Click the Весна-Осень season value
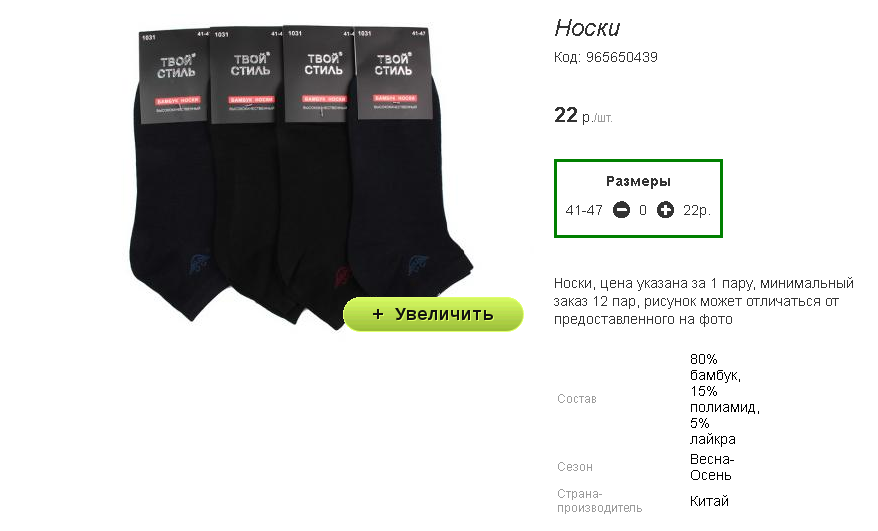The image size is (878, 531). point(712,467)
